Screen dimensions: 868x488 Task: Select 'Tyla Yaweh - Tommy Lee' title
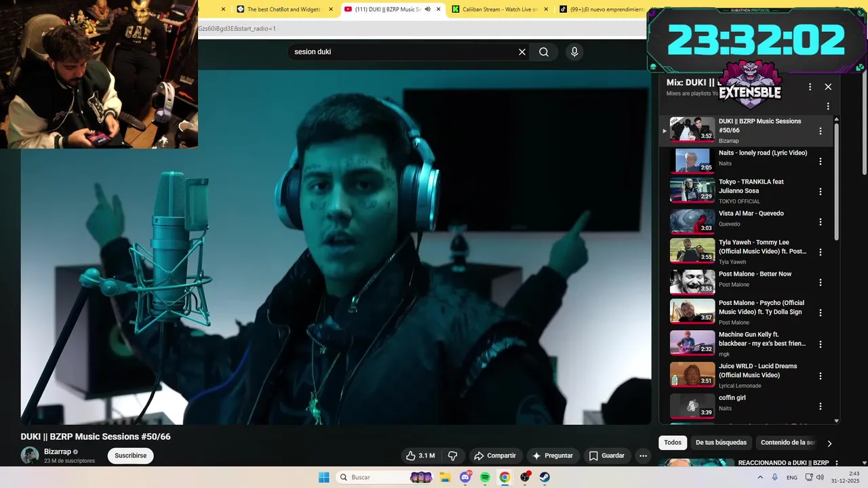[763, 247]
